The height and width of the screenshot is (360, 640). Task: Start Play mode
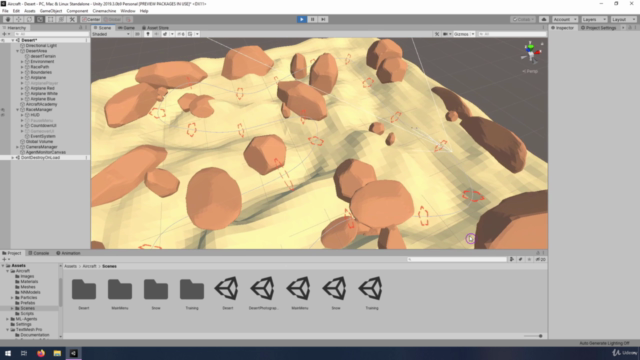tap(302, 19)
